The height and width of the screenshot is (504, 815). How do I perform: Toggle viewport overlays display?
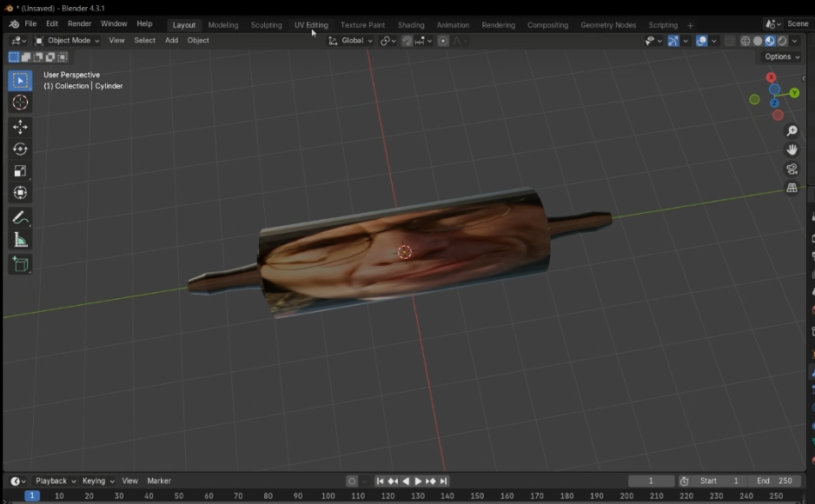[701, 41]
